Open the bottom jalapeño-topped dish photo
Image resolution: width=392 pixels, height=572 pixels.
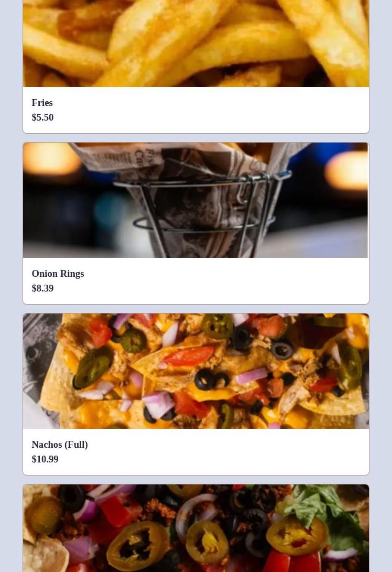pyautogui.click(x=196, y=528)
